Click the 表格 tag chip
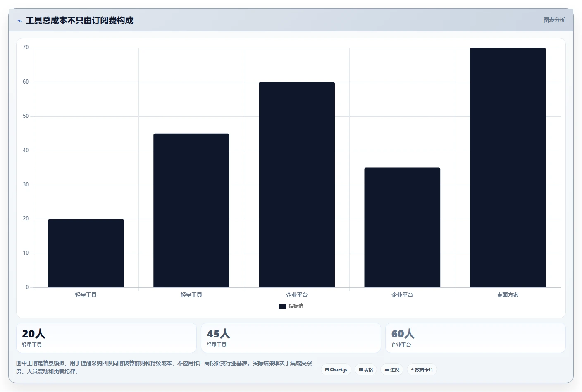Screen dimensions: 582x392 pos(366,370)
